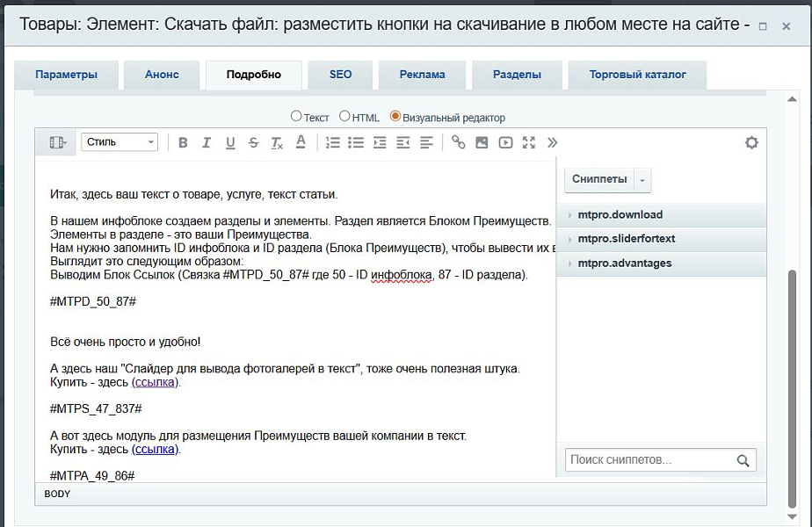Click the line "Всё очень просто и удобно!"
The width and height of the screenshot is (812, 527).
tap(126, 343)
